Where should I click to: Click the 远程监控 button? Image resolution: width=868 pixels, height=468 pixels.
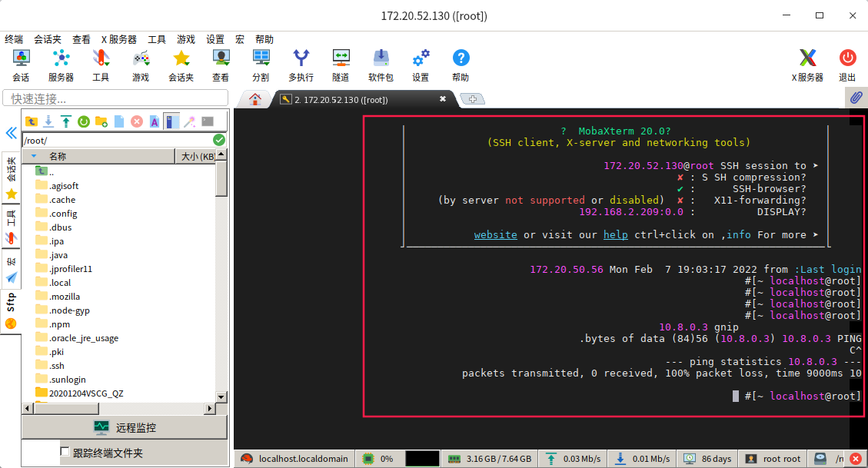coord(125,427)
